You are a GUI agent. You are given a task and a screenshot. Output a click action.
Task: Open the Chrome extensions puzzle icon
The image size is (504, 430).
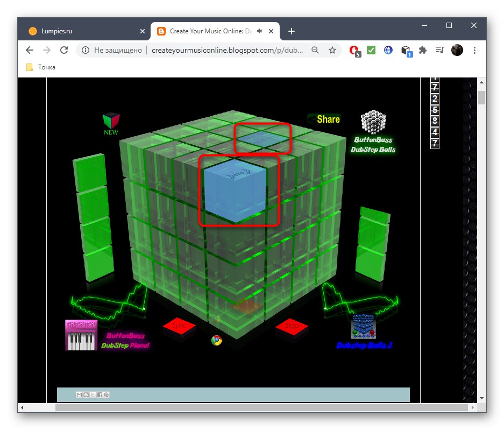tap(423, 50)
